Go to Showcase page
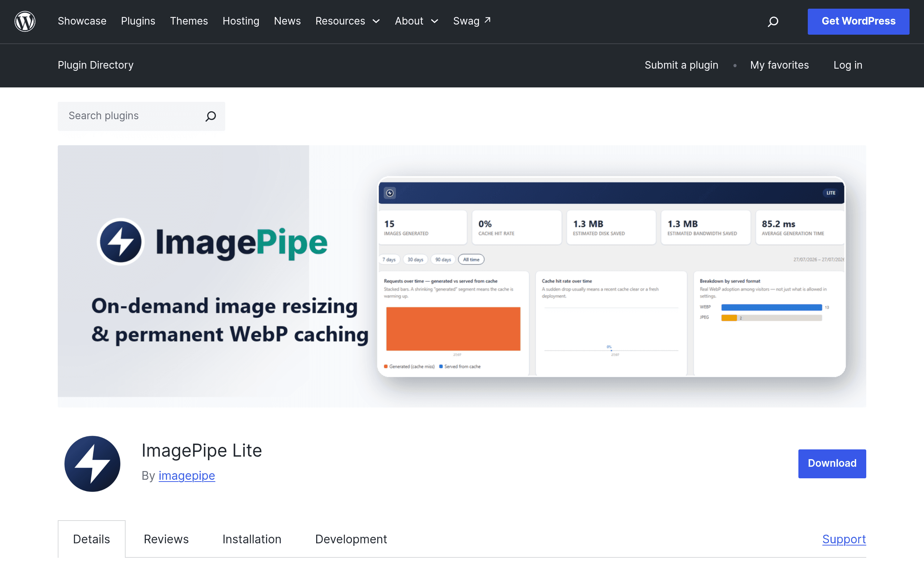The height and width of the screenshot is (578, 924). (82, 21)
